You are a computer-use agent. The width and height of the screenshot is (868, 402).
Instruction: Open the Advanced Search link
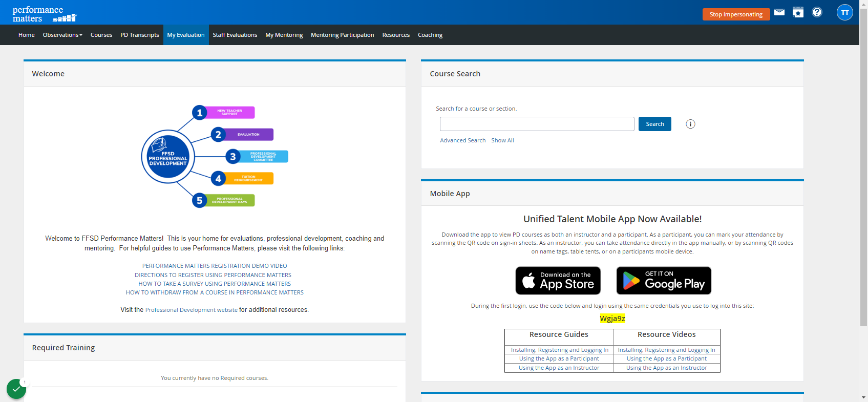463,140
